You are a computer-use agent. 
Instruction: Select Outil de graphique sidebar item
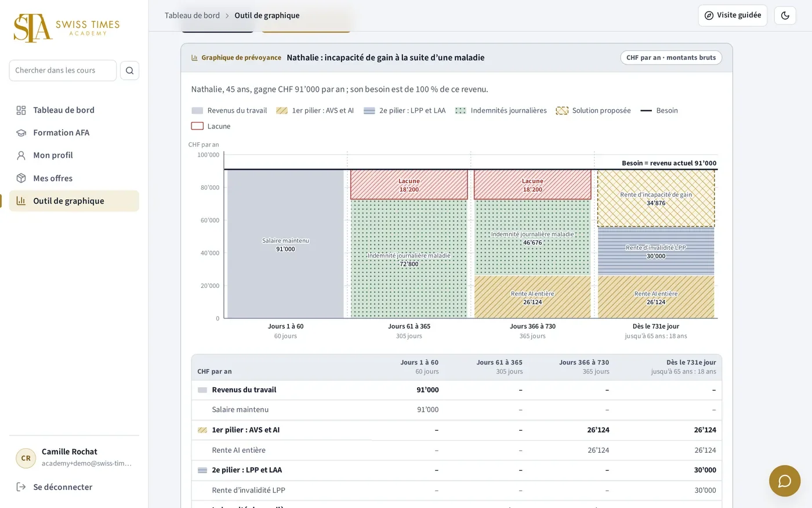pos(74,201)
